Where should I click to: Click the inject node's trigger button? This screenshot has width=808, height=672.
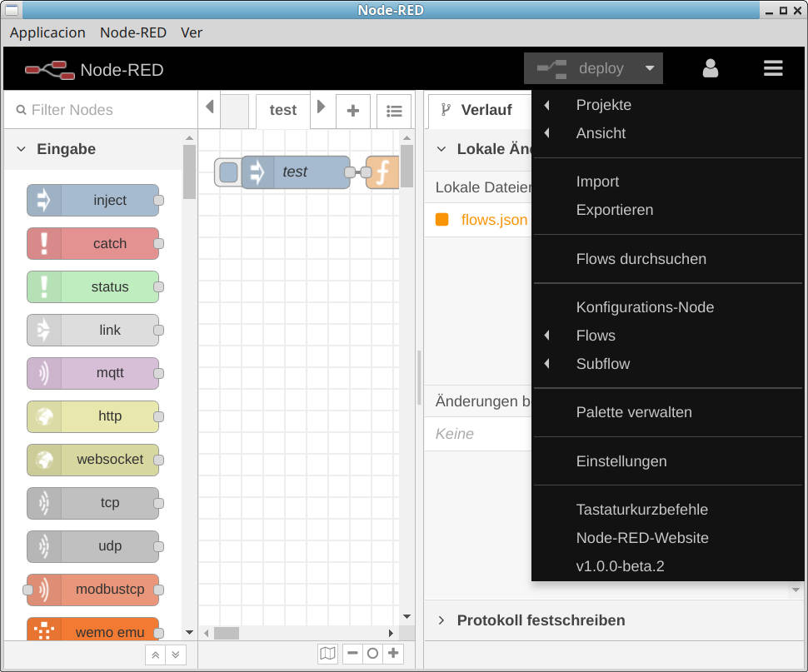click(227, 172)
